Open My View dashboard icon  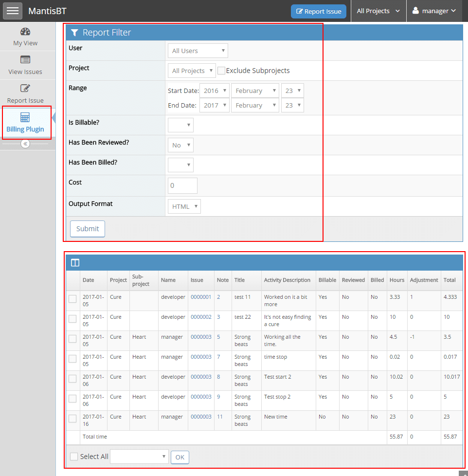point(25,32)
